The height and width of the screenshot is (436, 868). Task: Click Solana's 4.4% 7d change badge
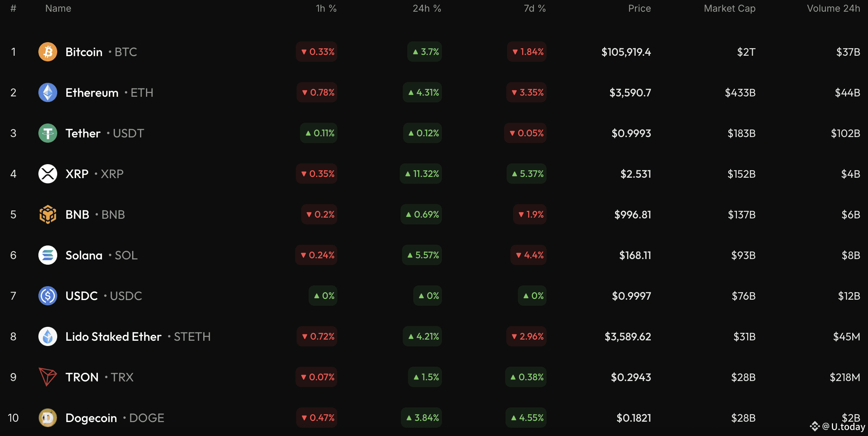[529, 255]
